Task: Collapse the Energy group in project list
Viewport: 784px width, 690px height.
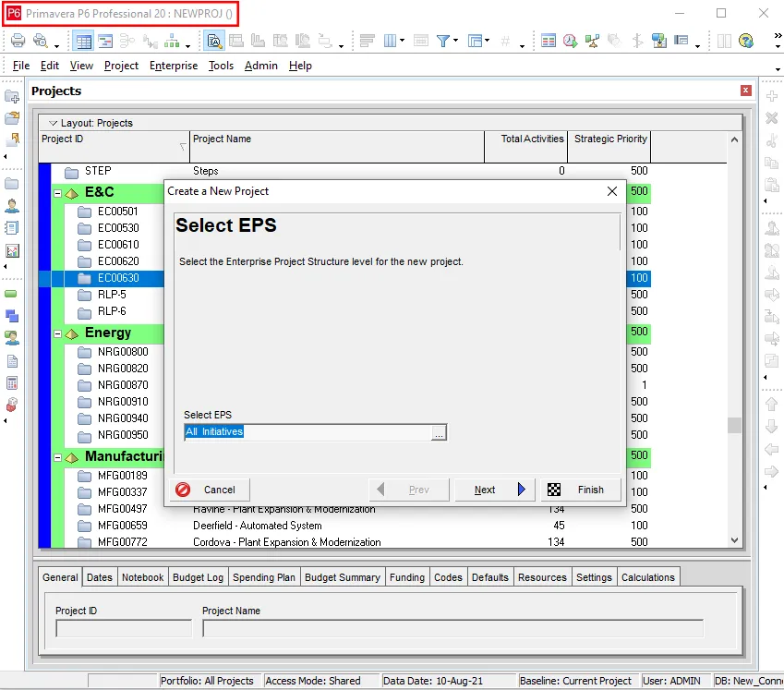Action: click(x=57, y=333)
